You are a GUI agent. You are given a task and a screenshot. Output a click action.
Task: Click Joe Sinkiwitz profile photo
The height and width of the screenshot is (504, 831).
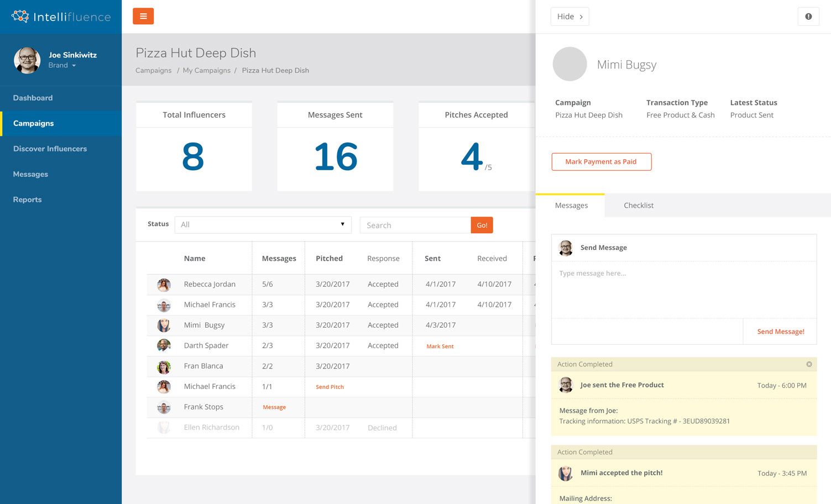click(27, 60)
